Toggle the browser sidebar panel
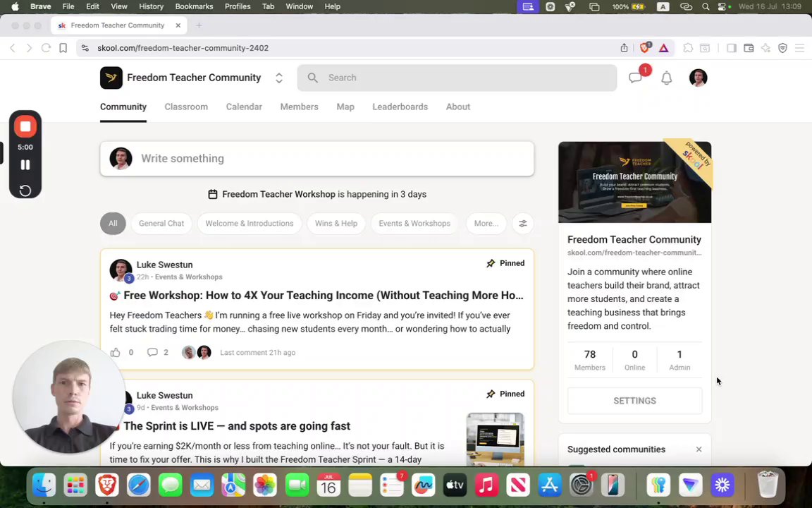 click(731, 48)
